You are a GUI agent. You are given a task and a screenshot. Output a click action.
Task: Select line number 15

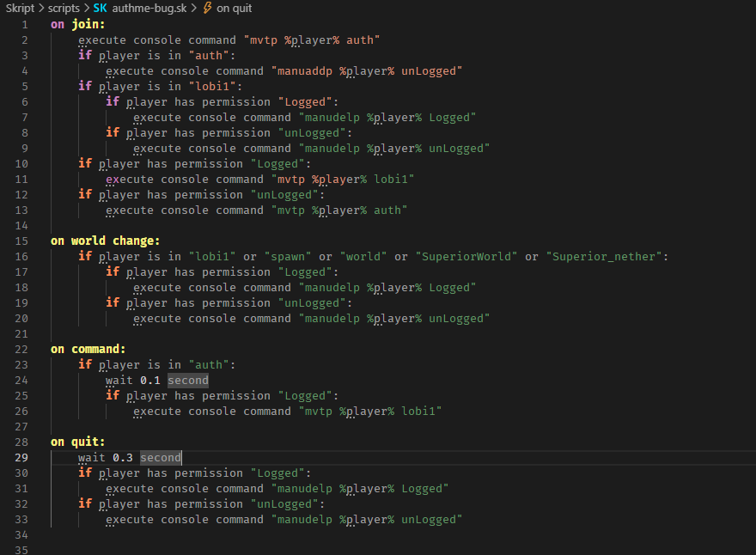click(21, 241)
